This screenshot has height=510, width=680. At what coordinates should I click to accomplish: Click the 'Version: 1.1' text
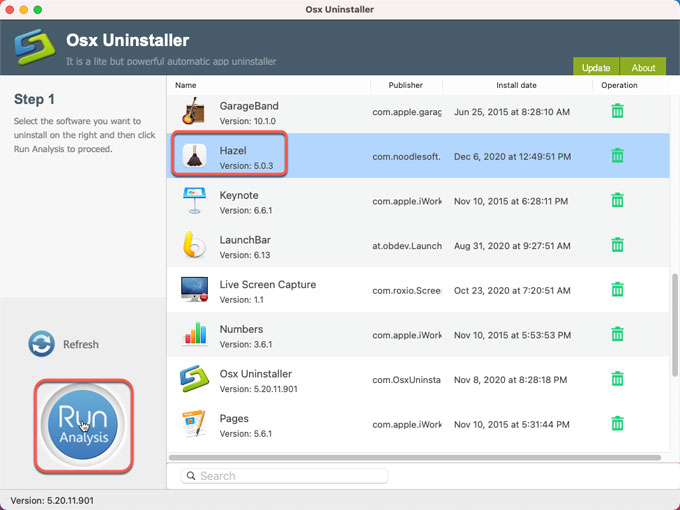tap(242, 300)
